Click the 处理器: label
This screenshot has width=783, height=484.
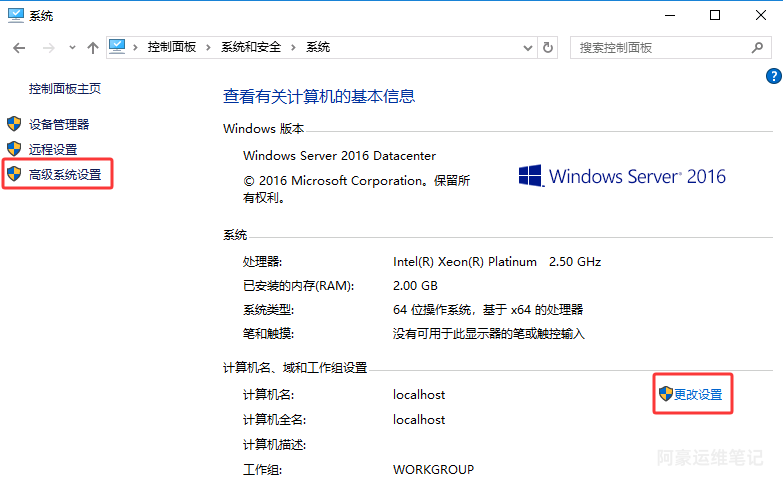point(262,262)
